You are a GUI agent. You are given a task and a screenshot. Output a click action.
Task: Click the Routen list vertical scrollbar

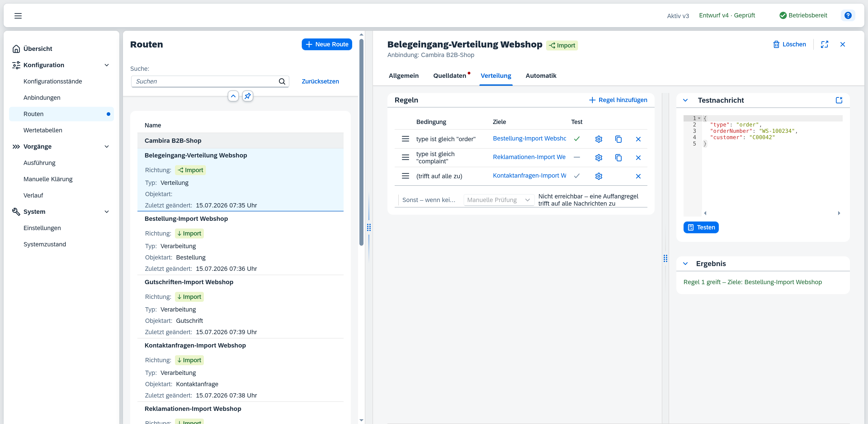coord(361,142)
